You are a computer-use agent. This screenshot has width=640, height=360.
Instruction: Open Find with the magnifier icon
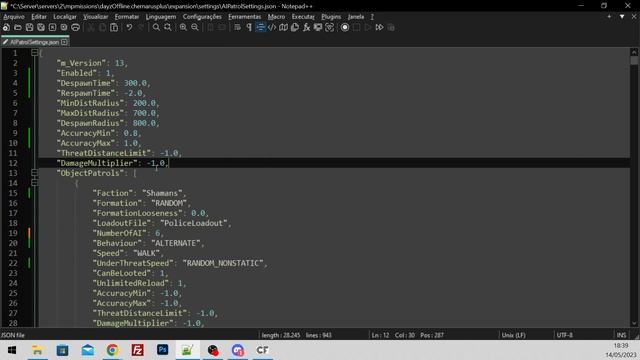point(156,27)
